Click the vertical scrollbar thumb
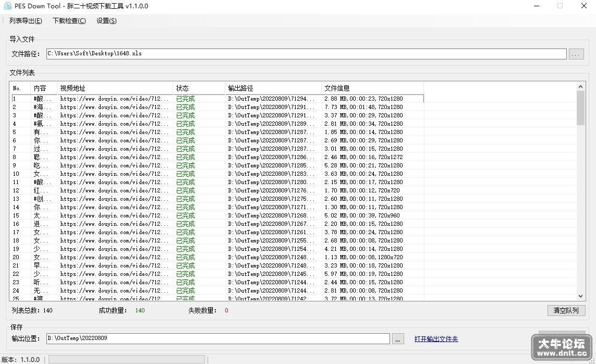This screenshot has height=364, width=596. click(x=580, y=108)
